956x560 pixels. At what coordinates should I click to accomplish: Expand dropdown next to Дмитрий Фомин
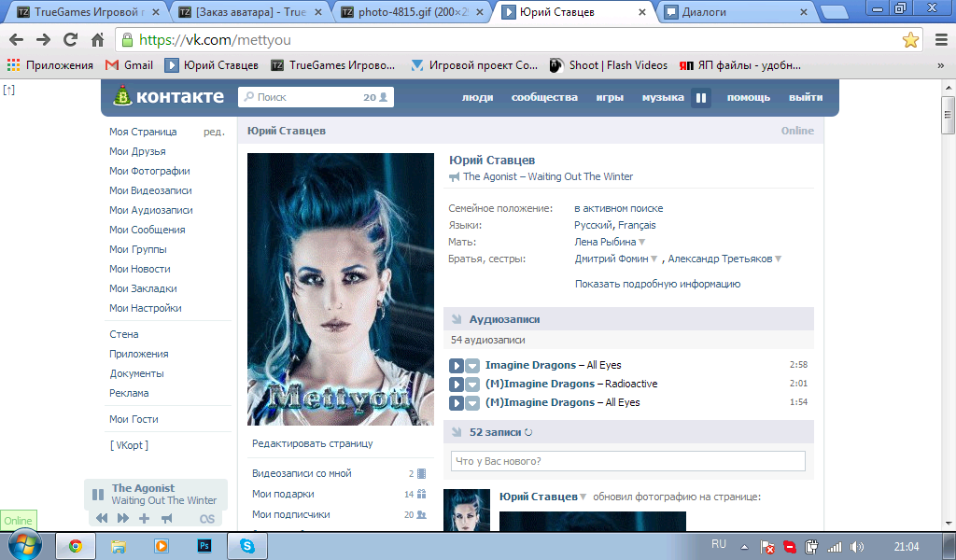(x=654, y=259)
